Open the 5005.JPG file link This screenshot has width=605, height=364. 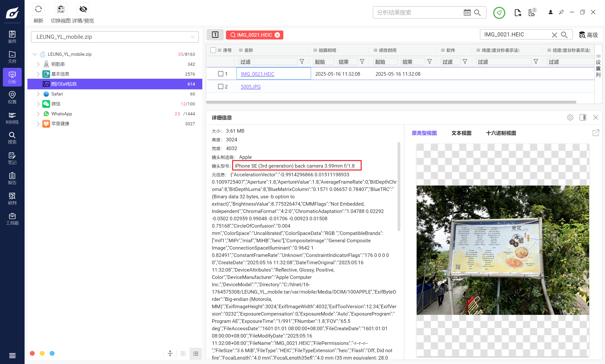coord(250,87)
